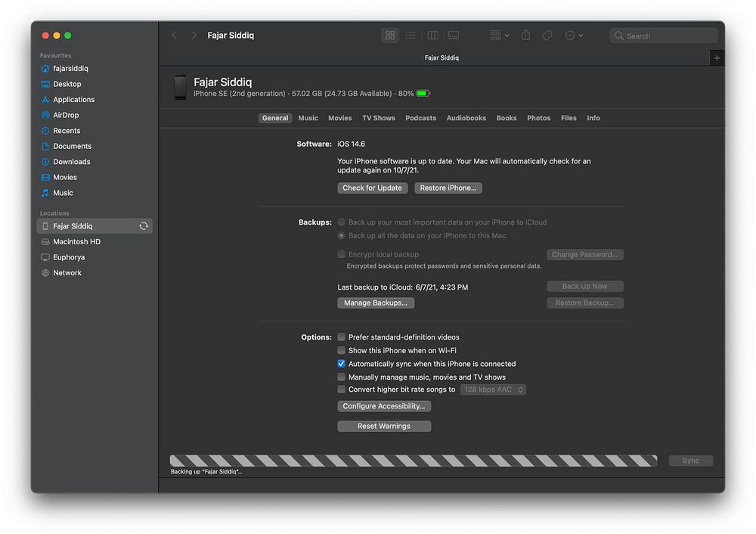Viewport: 756px width, 534px height.
Task: Click the striped backup progress bar
Action: click(414, 461)
